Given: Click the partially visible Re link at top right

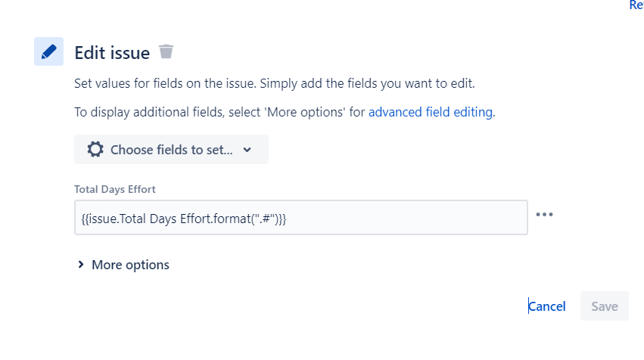Looking at the screenshot, I should coord(636,5).
